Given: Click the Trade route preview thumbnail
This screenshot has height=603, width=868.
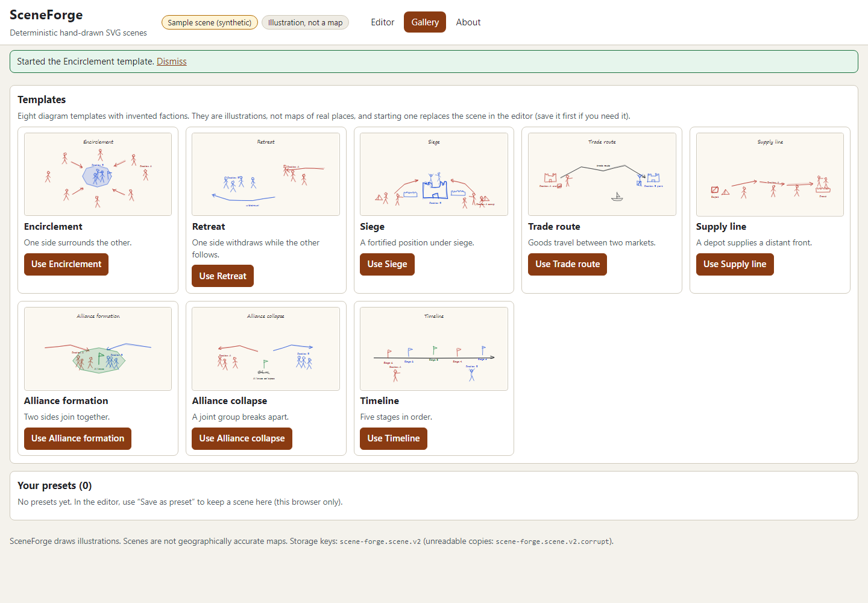Looking at the screenshot, I should (x=602, y=174).
